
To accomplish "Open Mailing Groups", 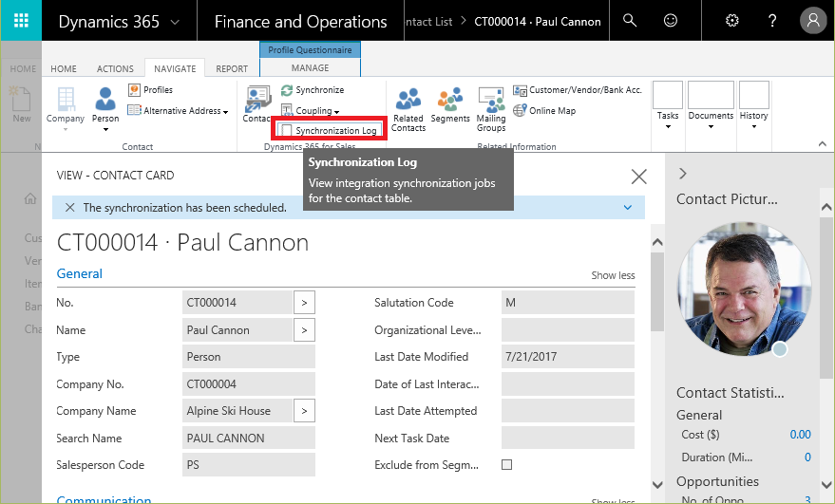I will (x=491, y=110).
